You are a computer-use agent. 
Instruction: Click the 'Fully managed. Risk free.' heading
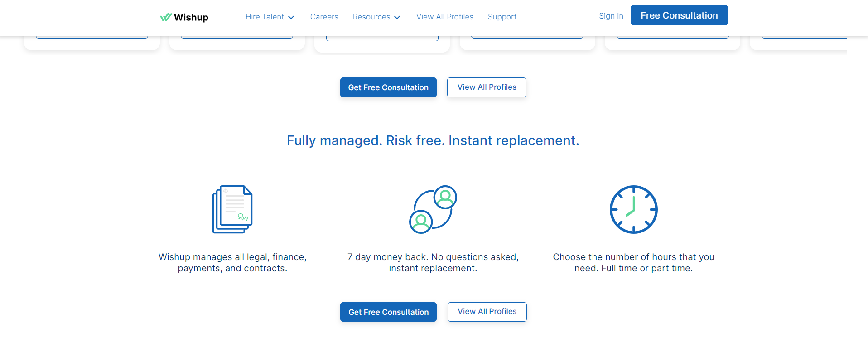coord(433,140)
